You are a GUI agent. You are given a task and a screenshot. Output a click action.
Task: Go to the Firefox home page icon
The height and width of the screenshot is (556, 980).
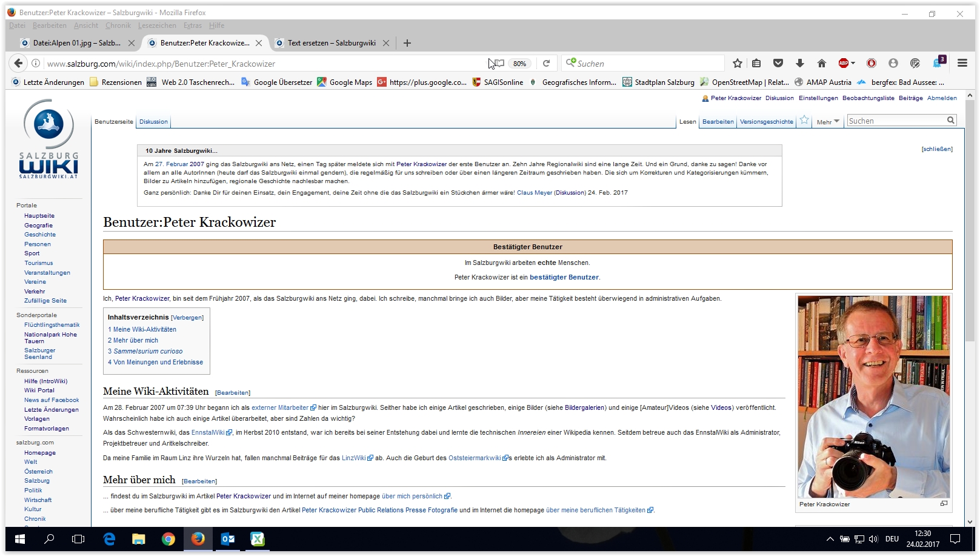coord(822,64)
